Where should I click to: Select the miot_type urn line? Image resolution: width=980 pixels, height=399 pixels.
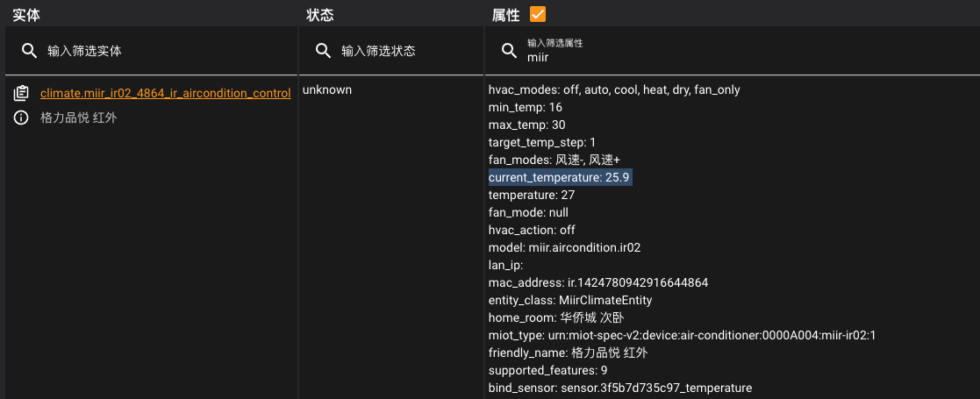(682, 335)
